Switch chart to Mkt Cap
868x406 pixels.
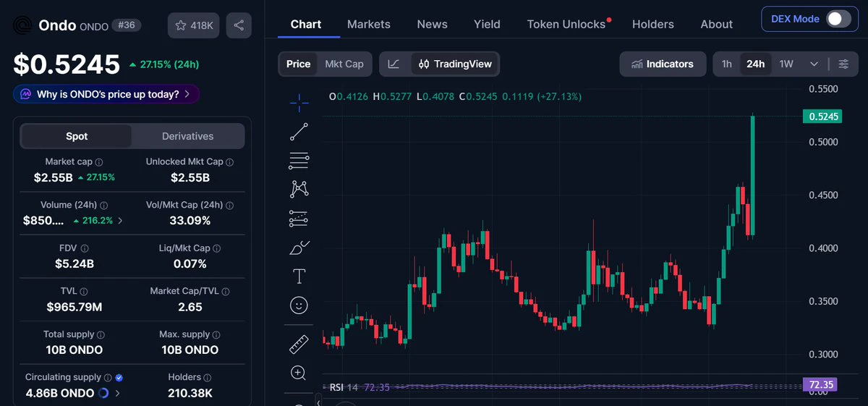pyautogui.click(x=344, y=64)
